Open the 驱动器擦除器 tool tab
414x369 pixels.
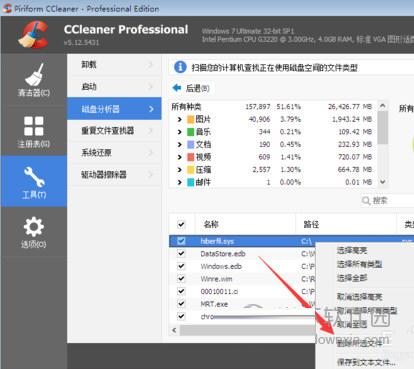coord(114,175)
